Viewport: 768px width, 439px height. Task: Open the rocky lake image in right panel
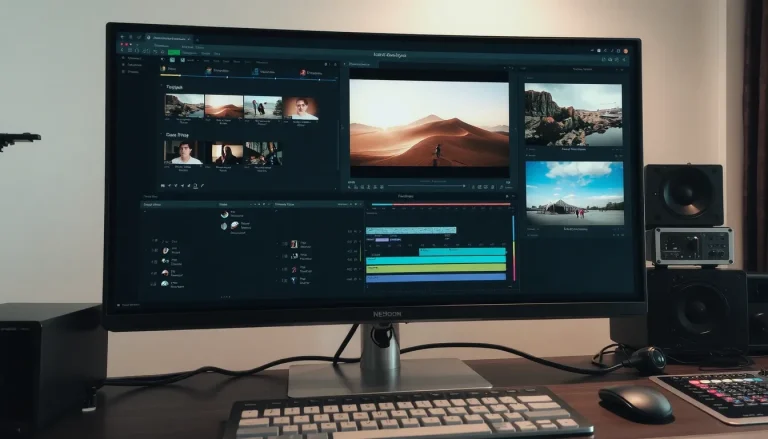[x=574, y=115]
